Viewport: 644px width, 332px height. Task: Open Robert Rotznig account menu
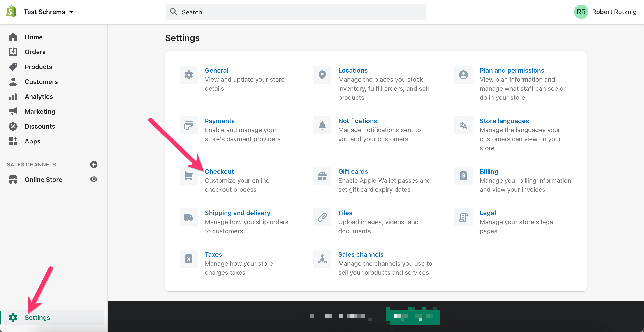(605, 12)
